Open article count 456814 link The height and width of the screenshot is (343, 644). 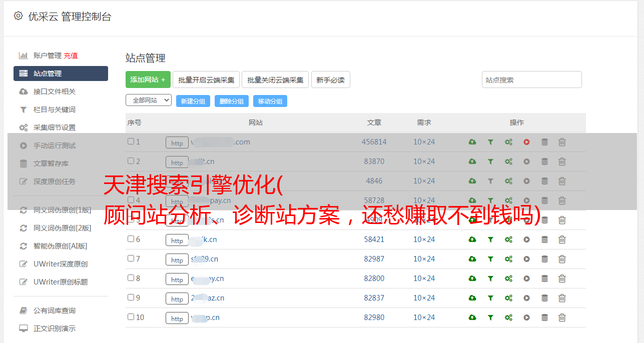click(x=374, y=142)
